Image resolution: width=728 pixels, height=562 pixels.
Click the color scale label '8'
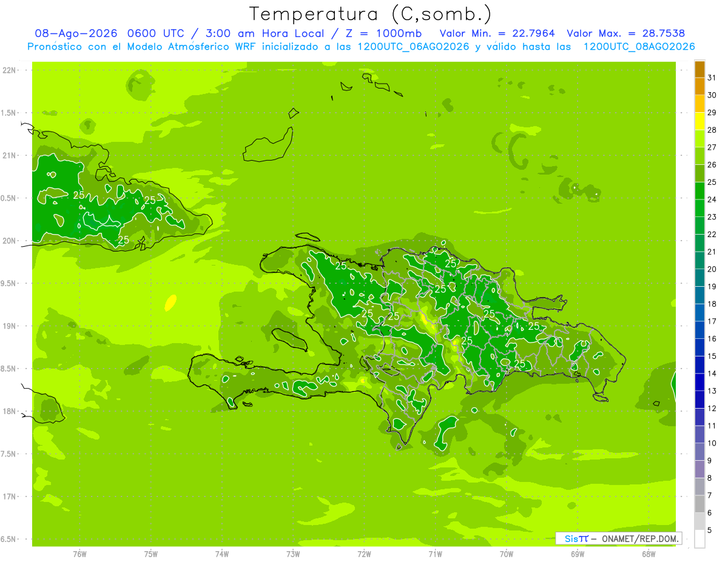coord(710,478)
